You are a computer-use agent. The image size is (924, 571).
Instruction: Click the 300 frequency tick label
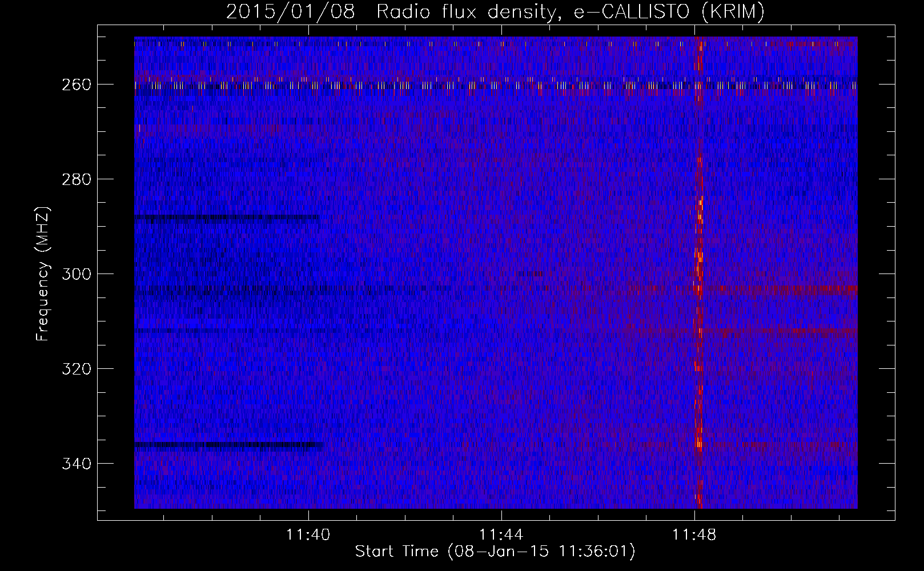tap(77, 274)
